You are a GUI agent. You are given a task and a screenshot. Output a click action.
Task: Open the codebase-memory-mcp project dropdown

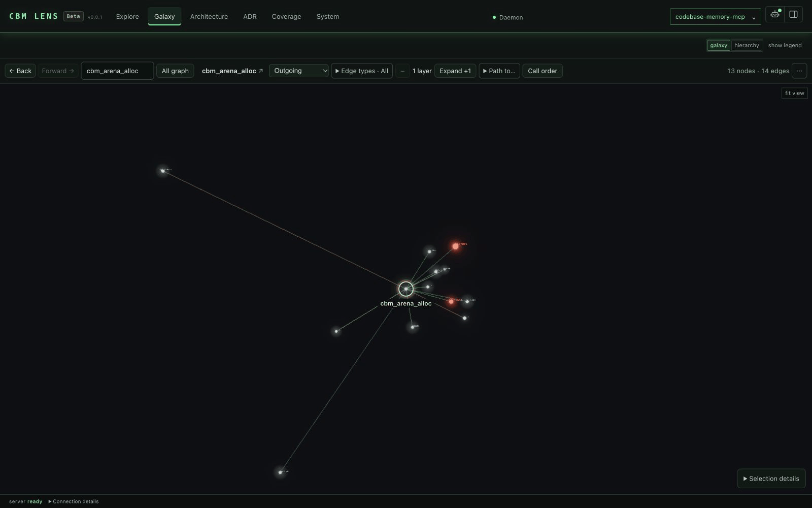pyautogui.click(x=715, y=17)
